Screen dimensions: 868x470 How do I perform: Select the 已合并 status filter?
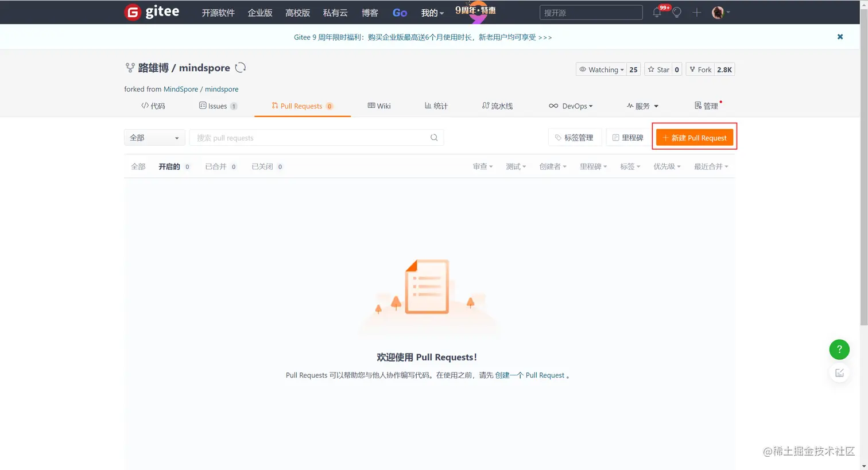click(221, 166)
